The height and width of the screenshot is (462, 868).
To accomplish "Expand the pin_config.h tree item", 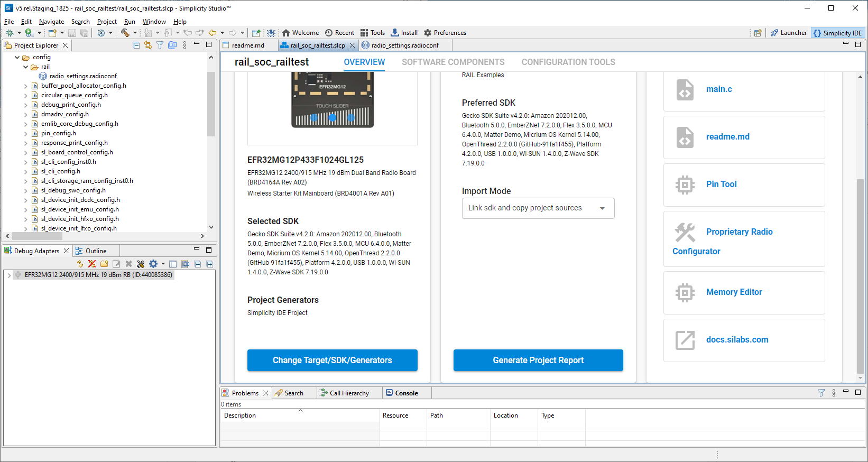I will coord(25,134).
